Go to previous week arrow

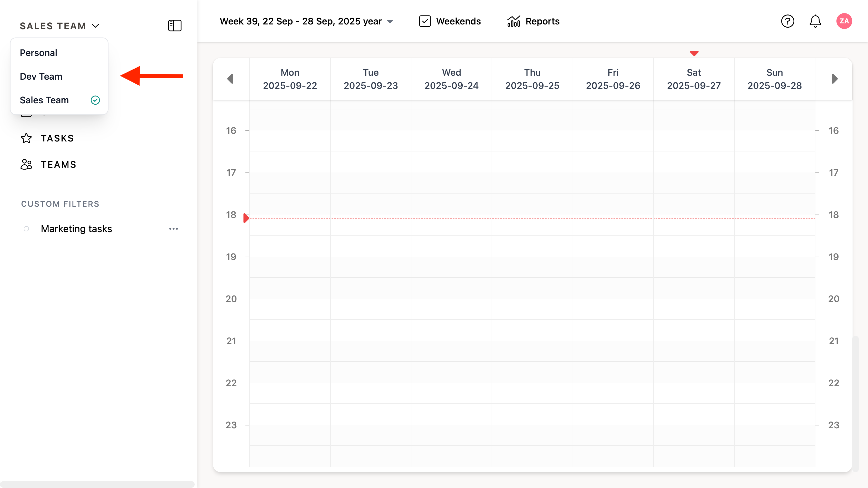[x=230, y=79]
